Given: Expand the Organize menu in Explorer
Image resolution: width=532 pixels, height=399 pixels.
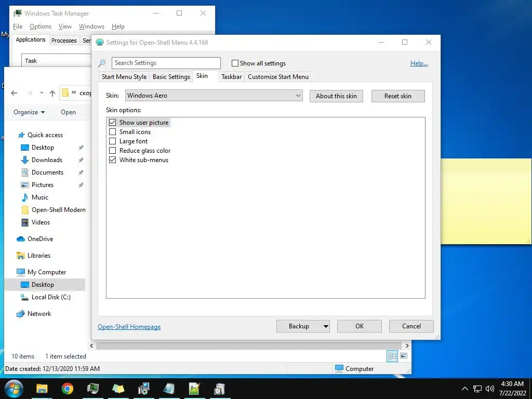Looking at the screenshot, I should [29, 112].
